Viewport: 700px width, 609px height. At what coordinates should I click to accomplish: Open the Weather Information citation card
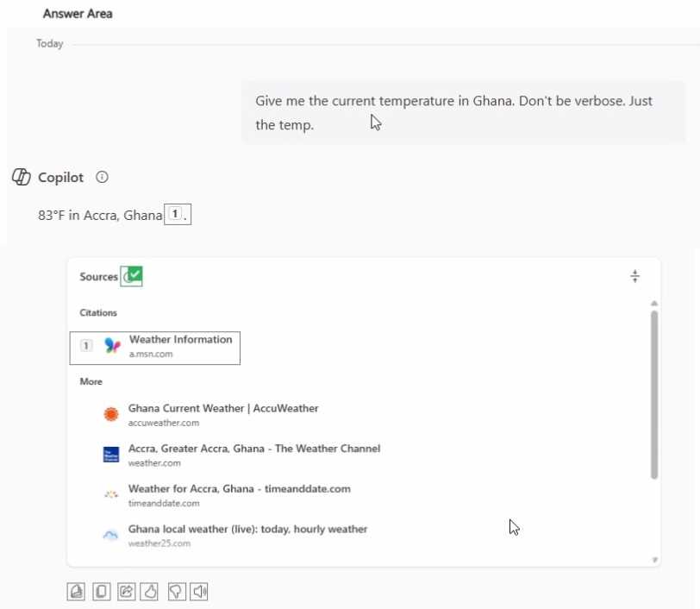pyautogui.click(x=154, y=345)
